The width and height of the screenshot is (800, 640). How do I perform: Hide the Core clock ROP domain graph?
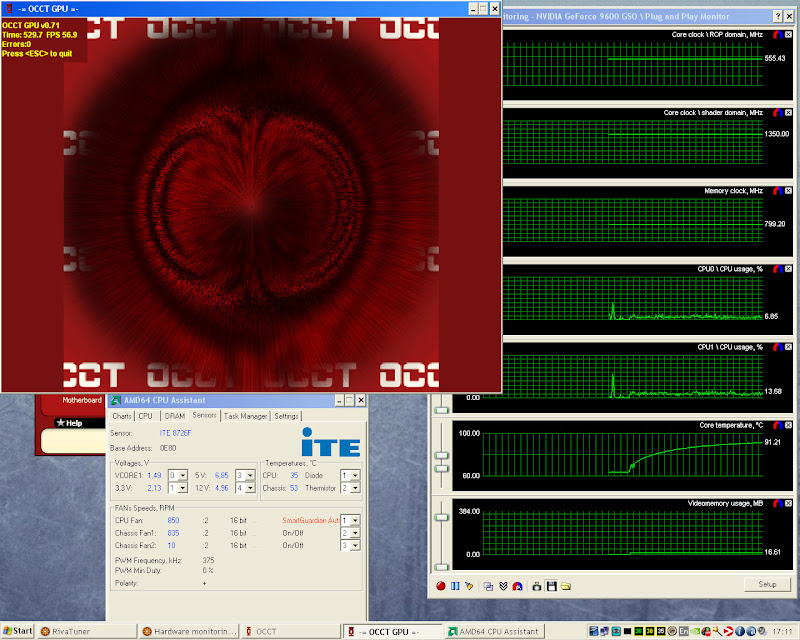pos(788,35)
